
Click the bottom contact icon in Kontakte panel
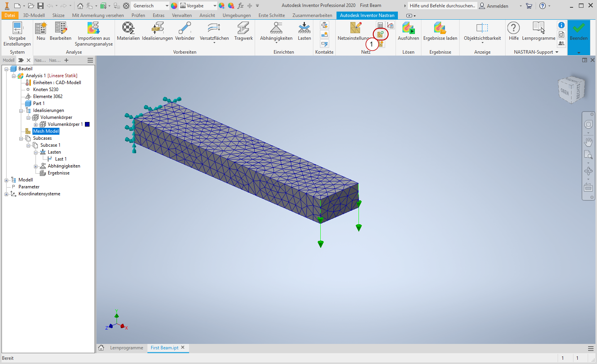click(325, 44)
